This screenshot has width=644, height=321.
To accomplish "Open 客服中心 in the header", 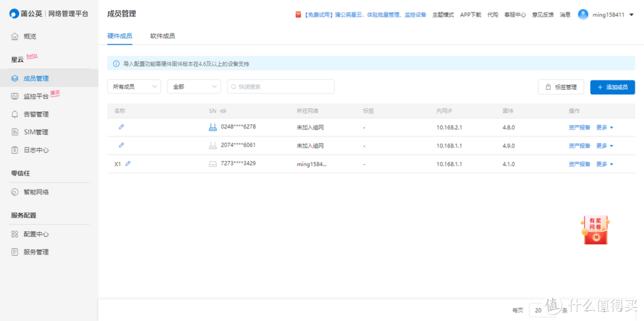I will coord(515,15).
